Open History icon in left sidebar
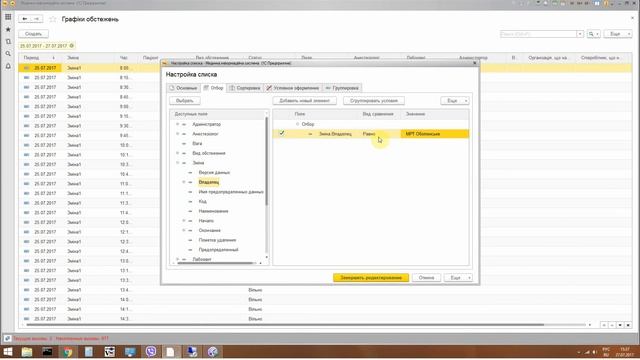 click(8, 42)
